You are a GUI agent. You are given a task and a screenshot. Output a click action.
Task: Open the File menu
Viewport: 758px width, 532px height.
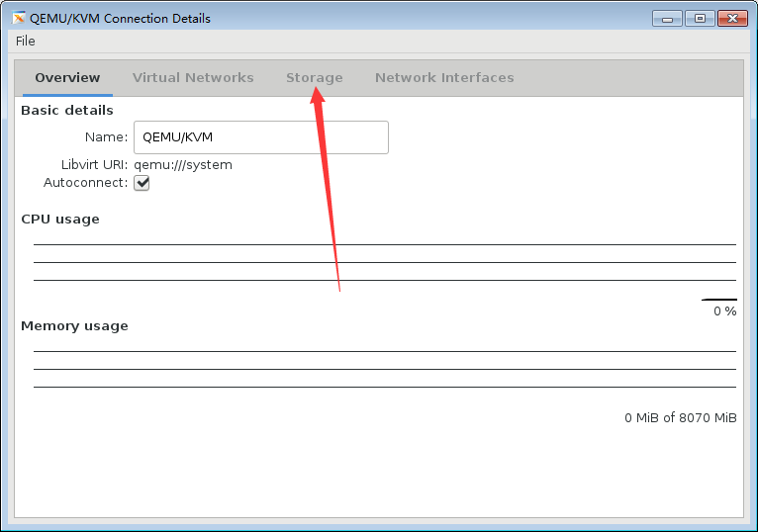(x=25, y=42)
